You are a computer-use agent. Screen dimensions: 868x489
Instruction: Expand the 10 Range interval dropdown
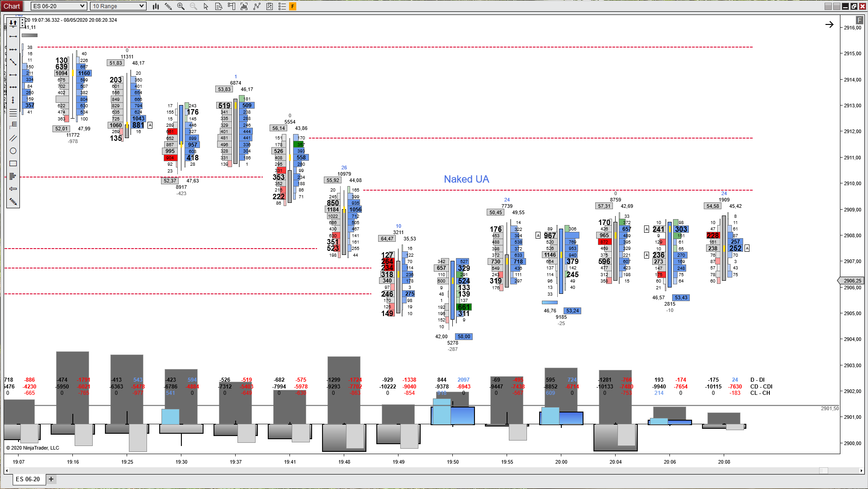tap(118, 6)
